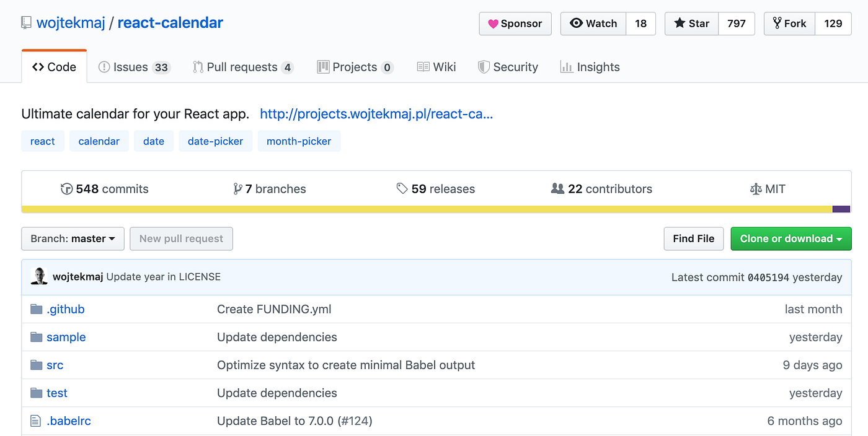The width and height of the screenshot is (868, 436).
Task: Click the test folder icon
Action: pos(36,393)
